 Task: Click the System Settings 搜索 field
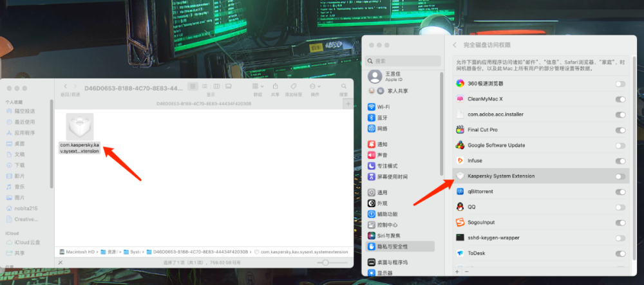(x=403, y=60)
